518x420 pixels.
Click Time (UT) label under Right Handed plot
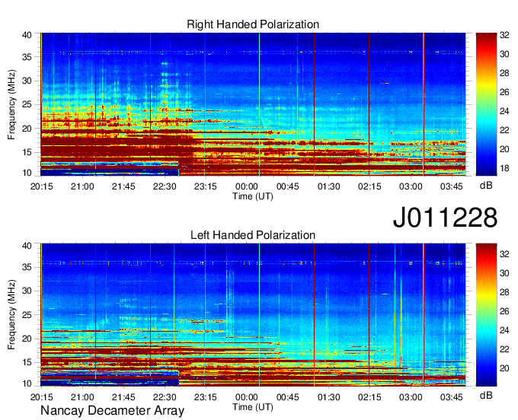pos(253,196)
